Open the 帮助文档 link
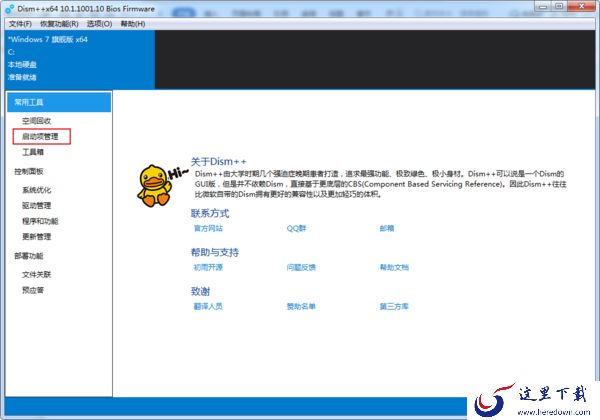Screen dimensions: 600x420 click(394, 267)
